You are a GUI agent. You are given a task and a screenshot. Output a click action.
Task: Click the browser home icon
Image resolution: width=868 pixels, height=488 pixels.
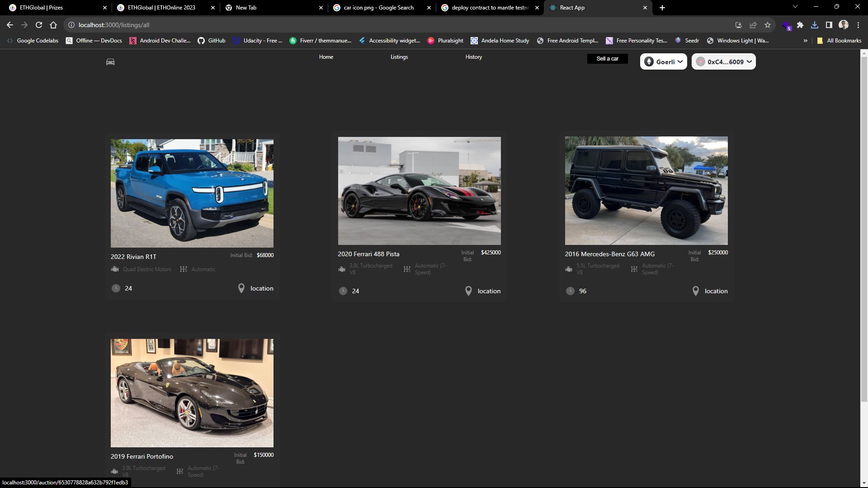53,25
